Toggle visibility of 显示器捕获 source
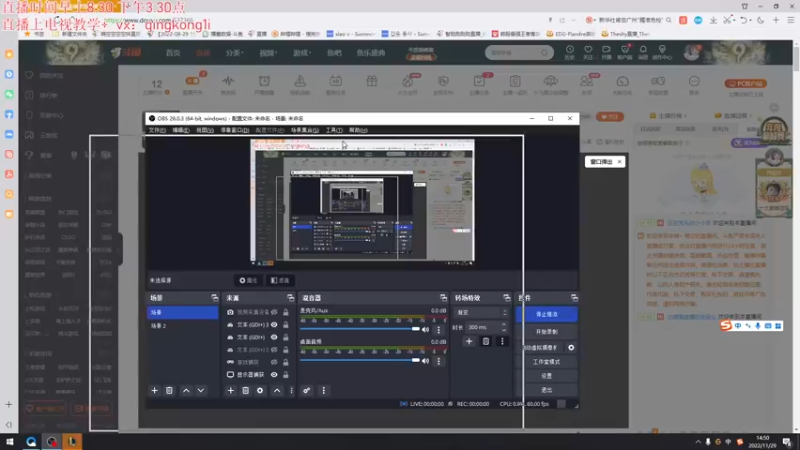Screen dimensions: 800x450 274,374
